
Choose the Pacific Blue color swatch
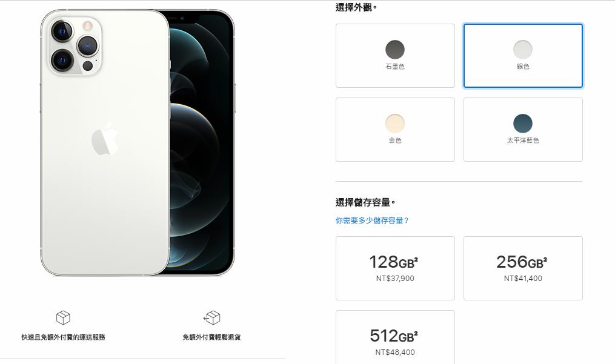coord(523,123)
